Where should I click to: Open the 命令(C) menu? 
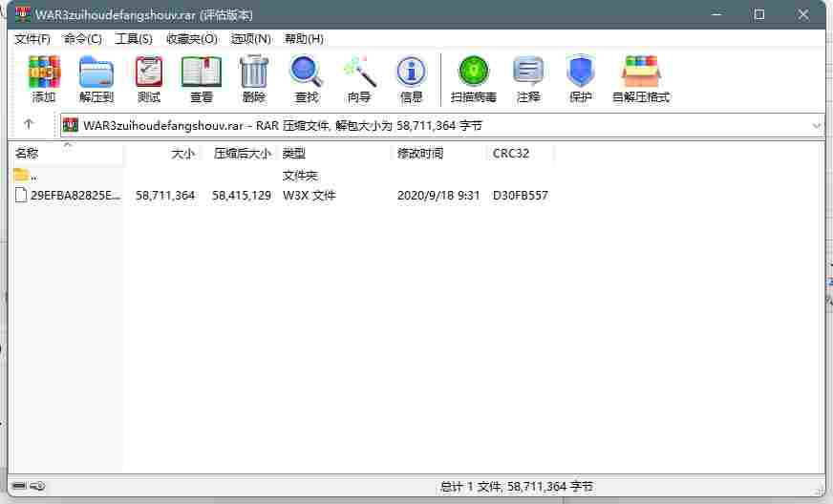tap(82, 39)
